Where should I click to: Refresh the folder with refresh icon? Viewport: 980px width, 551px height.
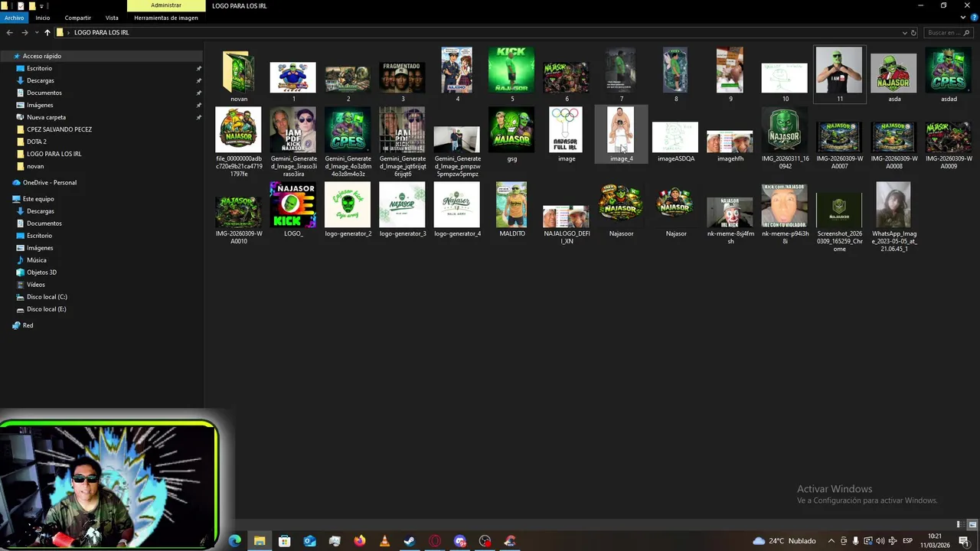click(913, 33)
